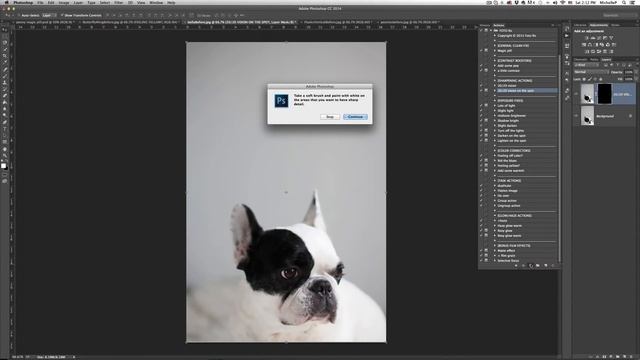This screenshot has width=640, height=360.
Task: Toggle dialog icon for 'Darken on the spot'
Action: [486, 136]
